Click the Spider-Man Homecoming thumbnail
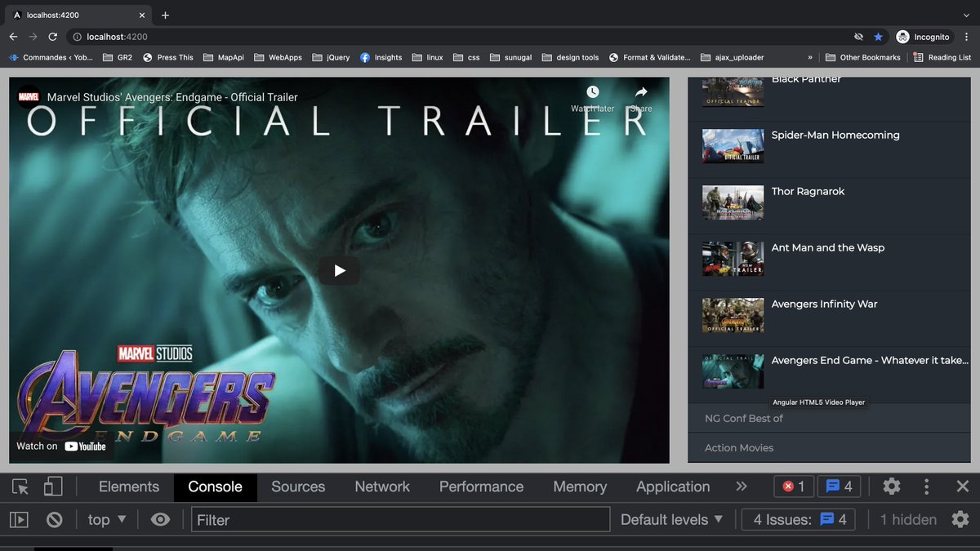The width and height of the screenshot is (980, 551). tap(733, 146)
